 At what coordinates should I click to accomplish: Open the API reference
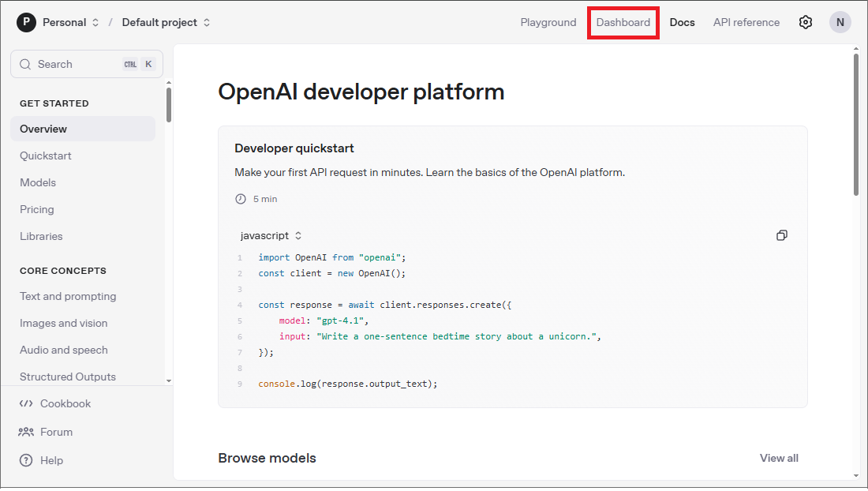[x=745, y=22]
